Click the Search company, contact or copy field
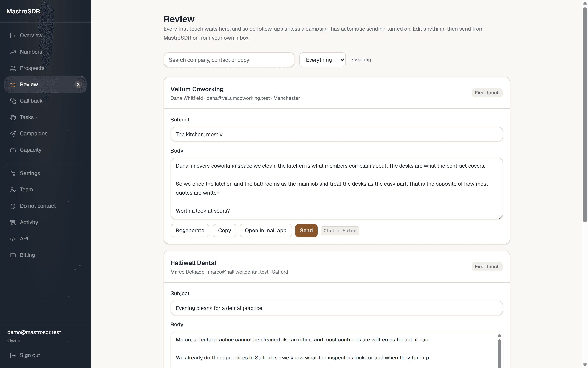 [x=229, y=60]
